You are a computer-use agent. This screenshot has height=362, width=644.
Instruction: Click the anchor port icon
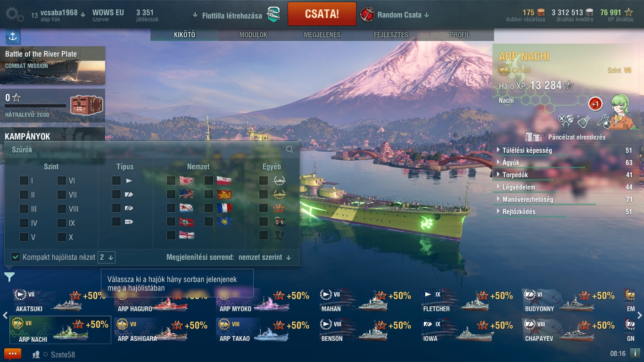(13, 36)
